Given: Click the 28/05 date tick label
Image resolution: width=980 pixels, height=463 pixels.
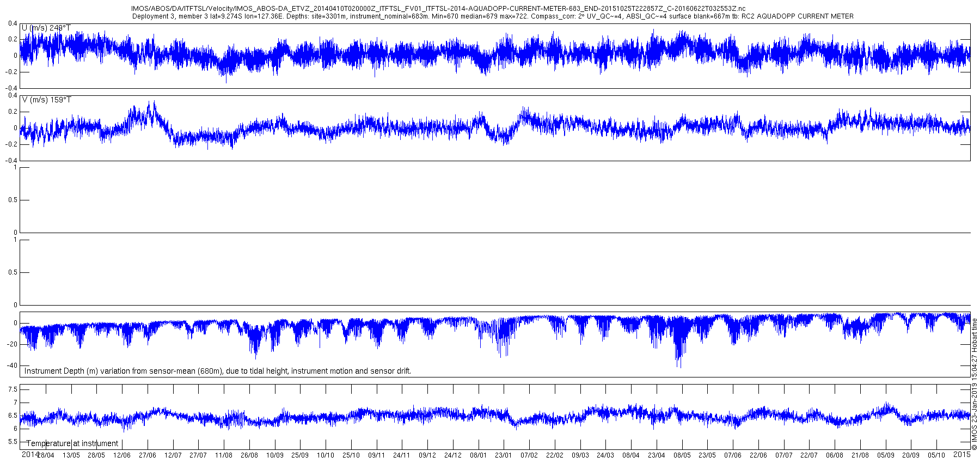Looking at the screenshot, I should pos(96,455).
